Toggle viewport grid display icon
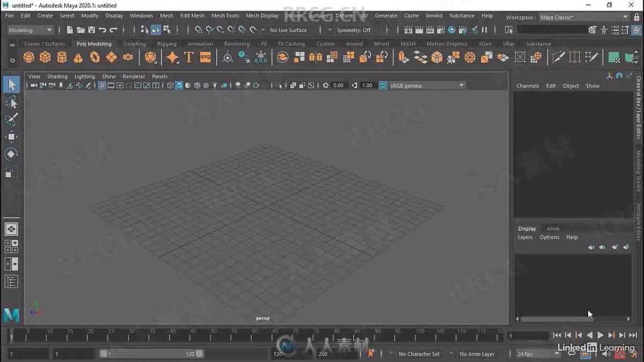Image resolution: width=644 pixels, height=362 pixels. [x=102, y=85]
